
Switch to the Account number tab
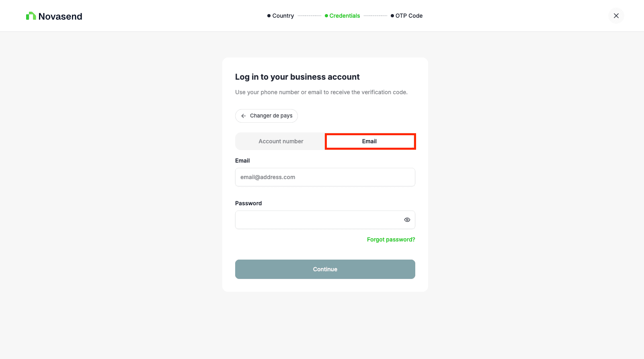point(281,141)
